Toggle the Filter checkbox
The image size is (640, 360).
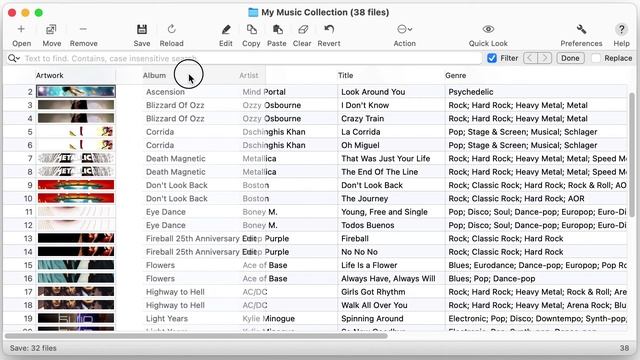[x=492, y=58]
